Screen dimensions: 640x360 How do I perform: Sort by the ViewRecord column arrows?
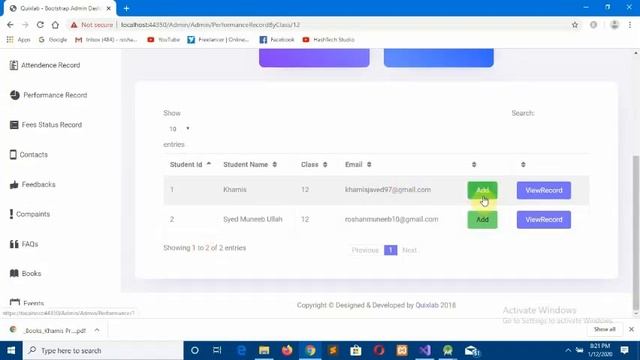[x=523, y=164]
